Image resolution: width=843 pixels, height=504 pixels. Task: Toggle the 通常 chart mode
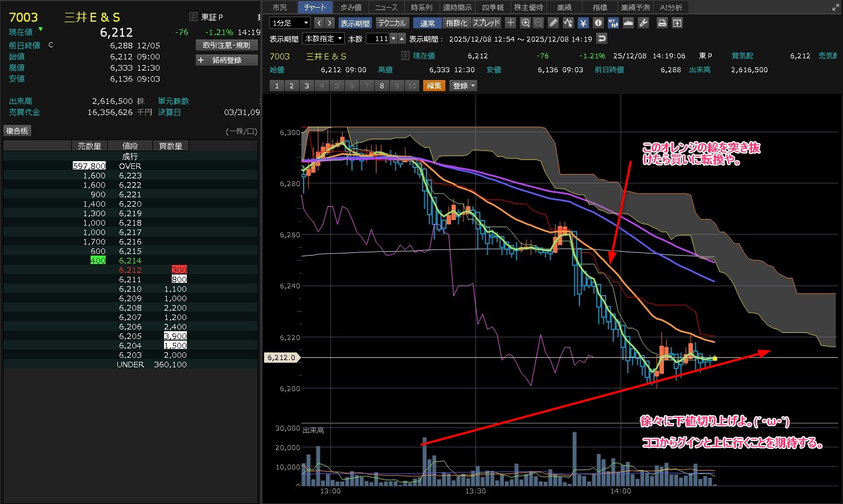click(x=428, y=23)
